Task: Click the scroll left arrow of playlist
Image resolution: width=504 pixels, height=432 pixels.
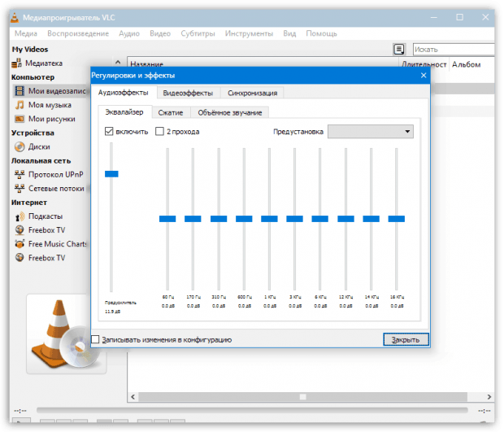Action: pyautogui.click(x=133, y=397)
